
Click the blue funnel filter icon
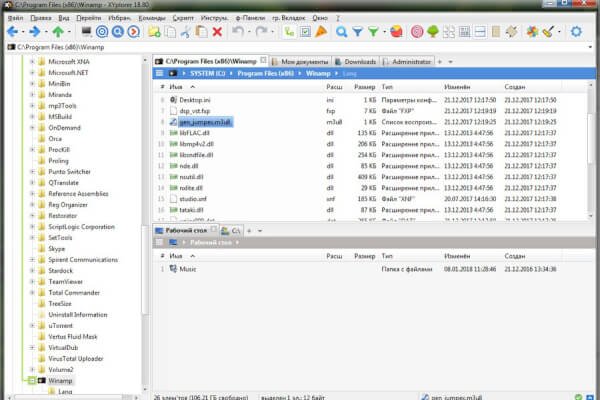tap(357, 32)
